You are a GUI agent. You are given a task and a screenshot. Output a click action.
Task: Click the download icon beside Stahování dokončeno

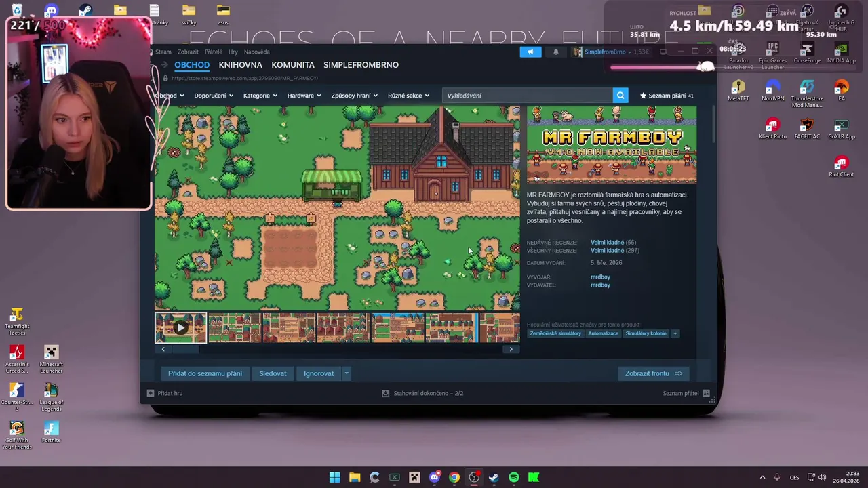click(x=385, y=393)
